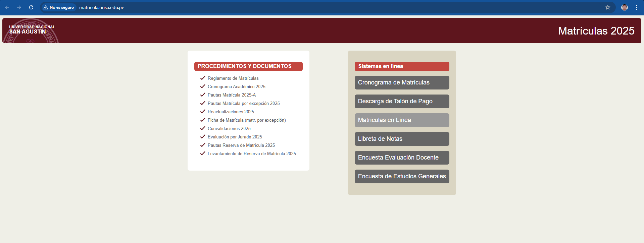
Task: Reload the page with refresh icon
Action: (x=31, y=7)
